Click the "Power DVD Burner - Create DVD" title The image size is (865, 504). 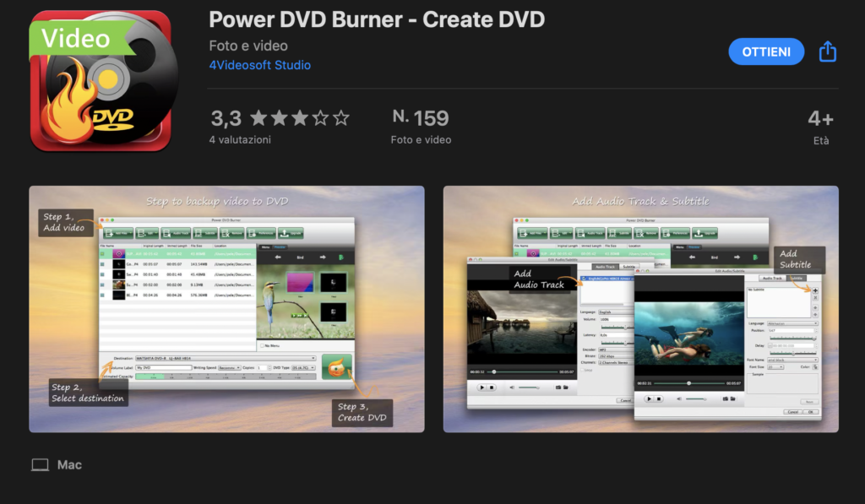click(x=377, y=20)
